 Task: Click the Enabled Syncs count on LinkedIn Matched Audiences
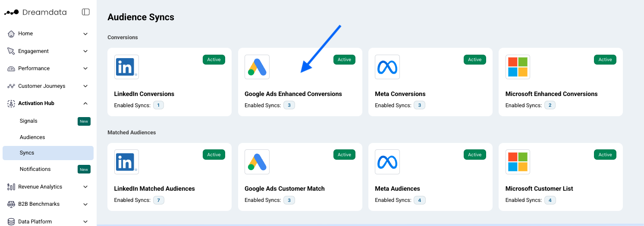(x=159, y=200)
